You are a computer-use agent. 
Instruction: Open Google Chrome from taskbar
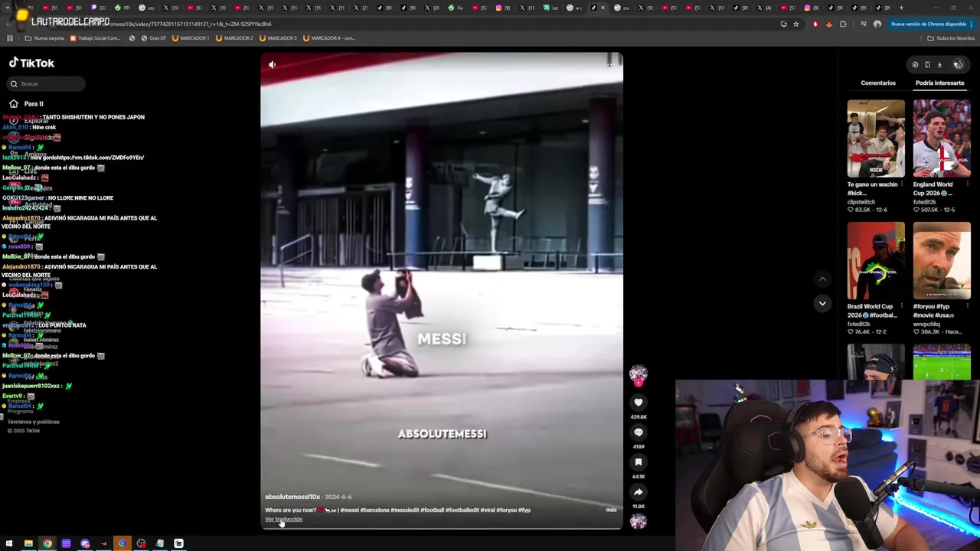pos(47,543)
